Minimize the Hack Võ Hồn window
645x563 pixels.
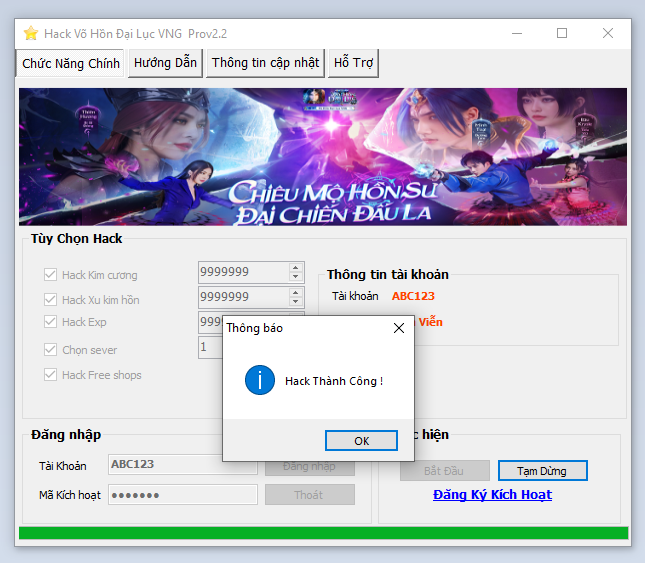[517, 33]
